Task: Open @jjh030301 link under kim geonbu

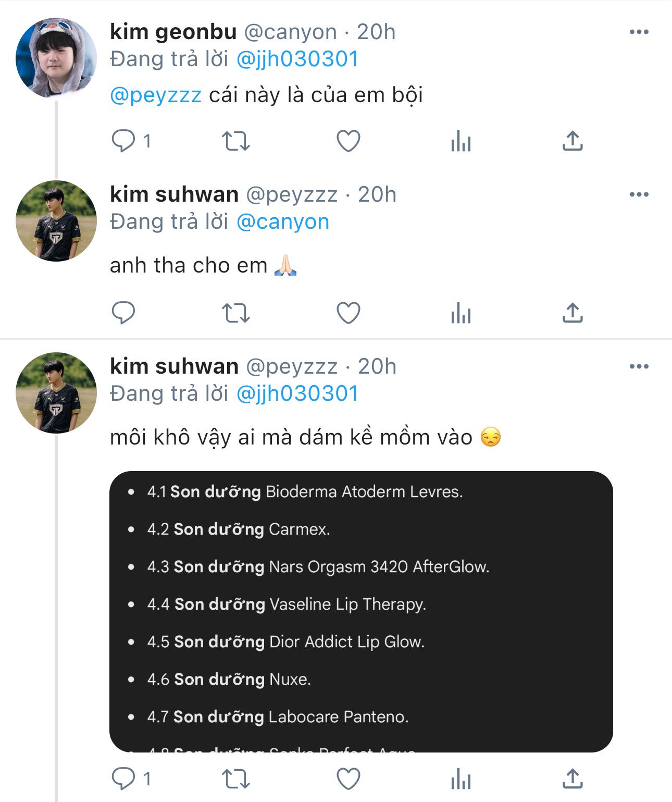Action: click(x=297, y=59)
